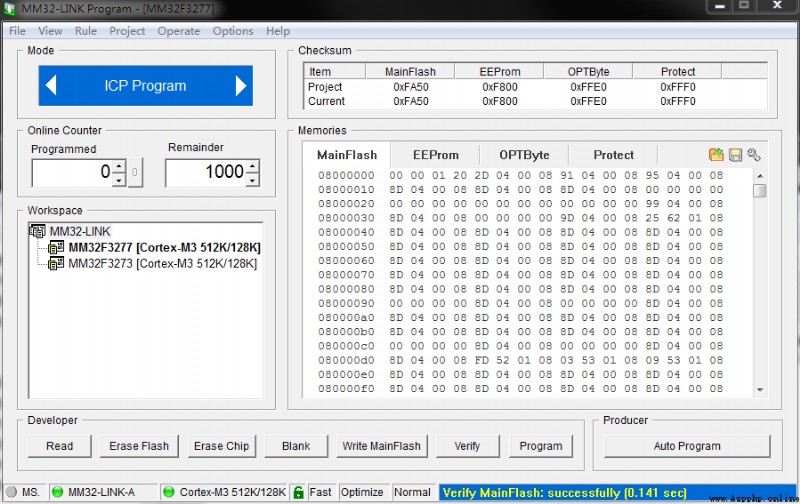800x504 pixels.
Task: Click the save file icon in Memories
Action: (735, 155)
